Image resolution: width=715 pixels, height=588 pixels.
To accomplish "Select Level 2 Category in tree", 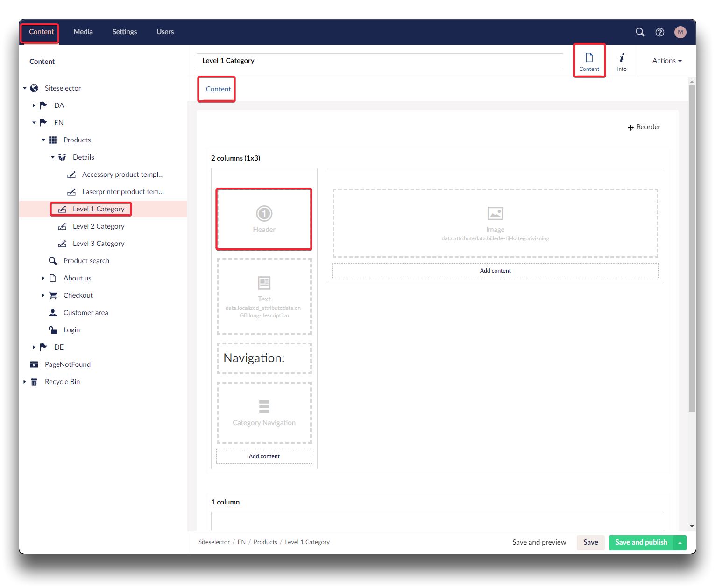I will pyautogui.click(x=99, y=226).
